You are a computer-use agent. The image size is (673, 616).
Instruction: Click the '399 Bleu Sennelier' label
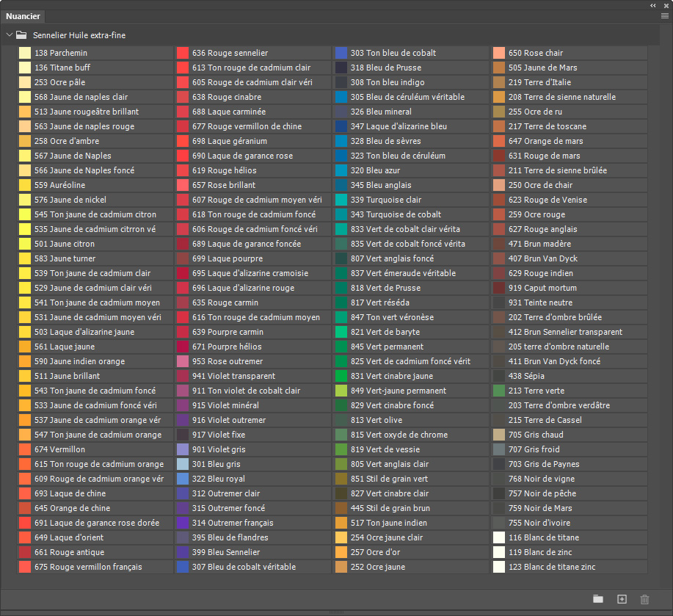pos(226,552)
